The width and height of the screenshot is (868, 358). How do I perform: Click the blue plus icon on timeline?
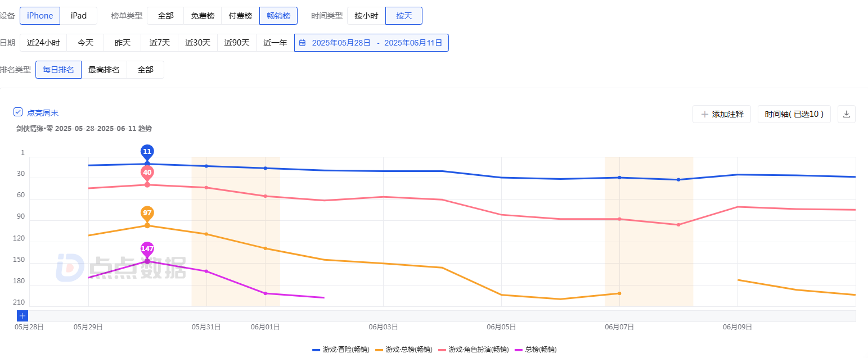23,316
